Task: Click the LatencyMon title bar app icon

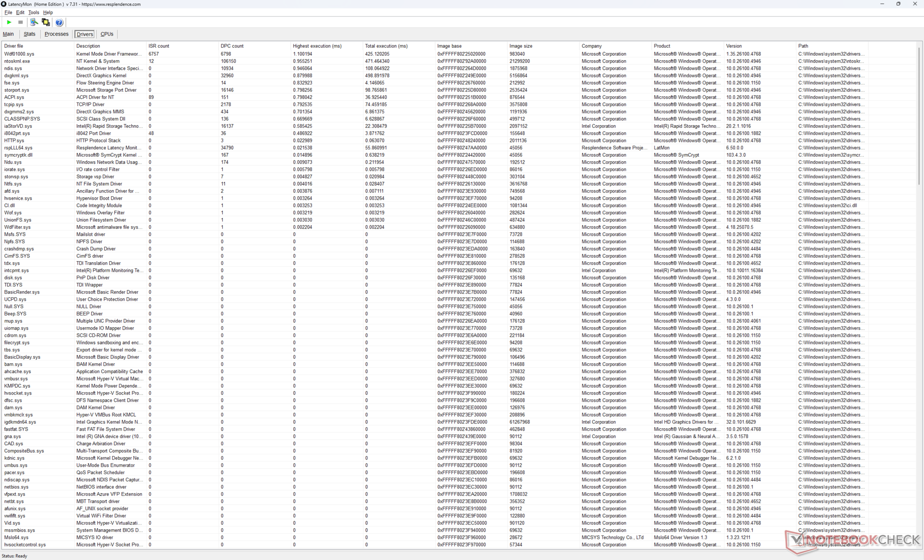Action: [4, 4]
